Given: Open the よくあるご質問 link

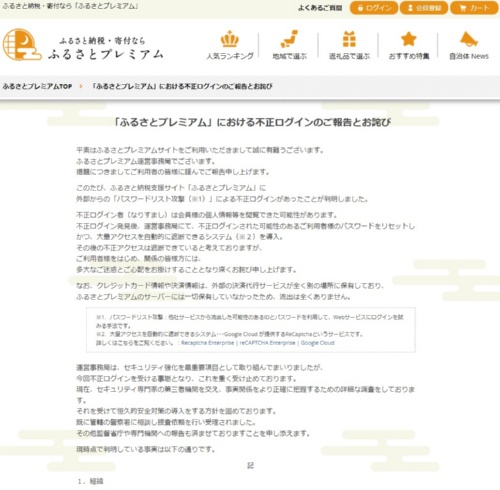Looking at the screenshot, I should pos(320,8).
